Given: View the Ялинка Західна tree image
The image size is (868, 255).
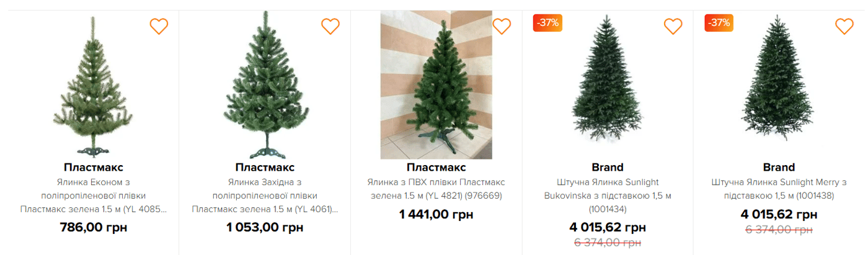Looking at the screenshot, I should [x=265, y=87].
